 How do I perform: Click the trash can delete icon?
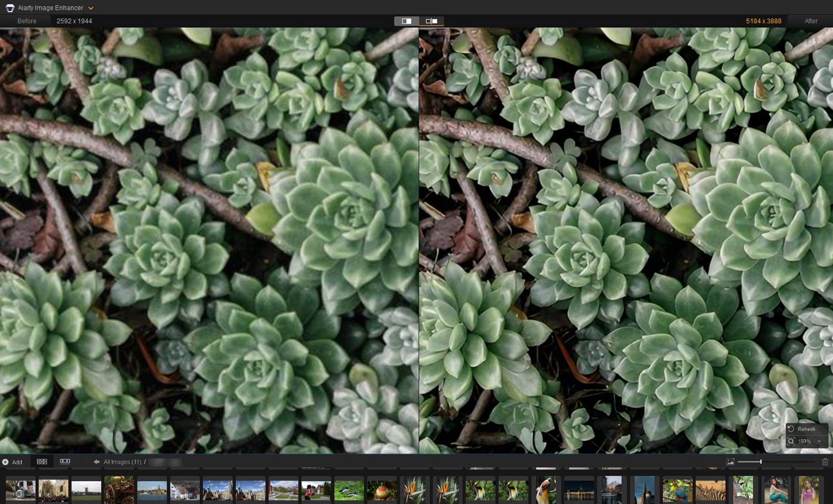click(825, 462)
